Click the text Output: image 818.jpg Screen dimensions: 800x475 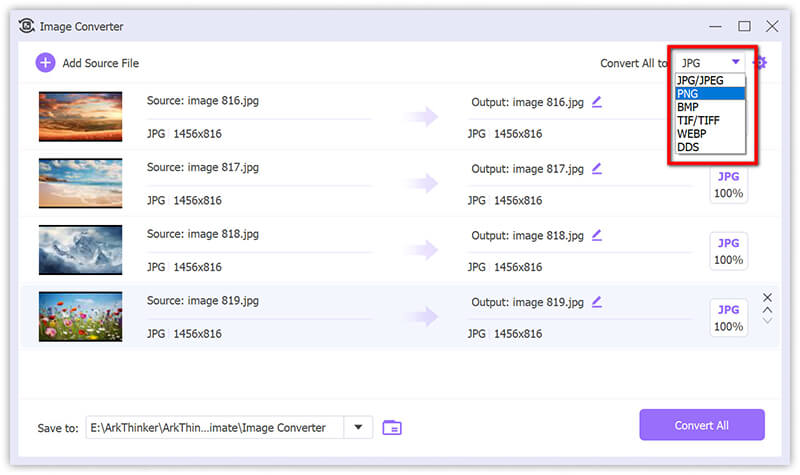[528, 236]
